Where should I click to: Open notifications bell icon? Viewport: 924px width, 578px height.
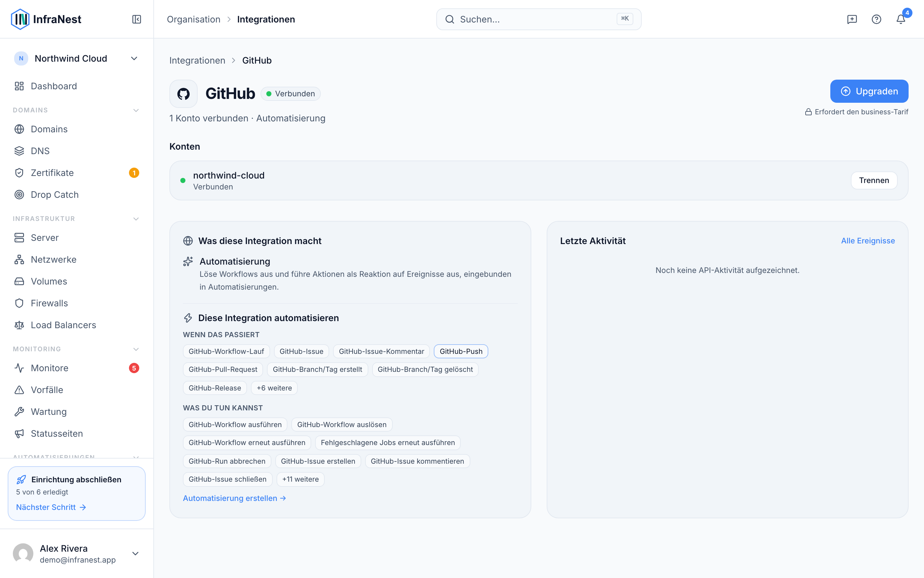[x=901, y=19]
